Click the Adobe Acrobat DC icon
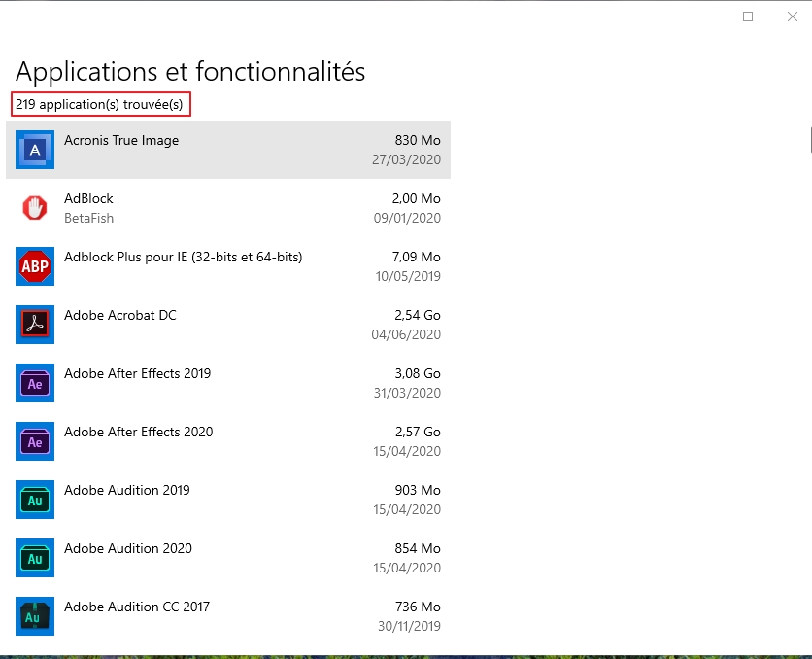This screenshot has height=659, width=812. 35,325
